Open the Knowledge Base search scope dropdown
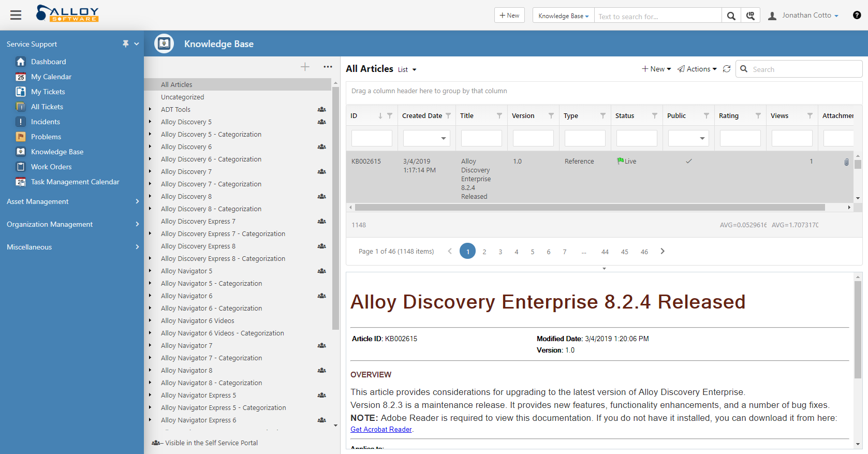Image resolution: width=868 pixels, height=454 pixels. pyautogui.click(x=564, y=16)
